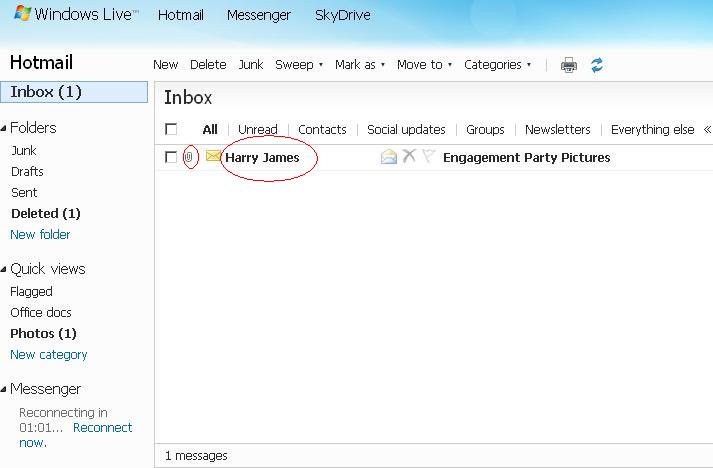Check the select-all messages checkbox
Viewport: 713px width, 468px height.
tap(171, 129)
